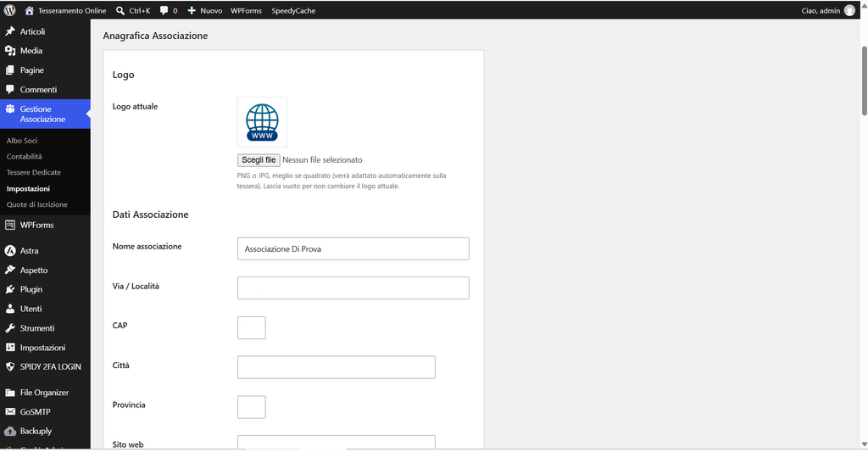Screen dimensions: 868x452
Task: Click the scrollbar down arrow
Action: pos(864,444)
